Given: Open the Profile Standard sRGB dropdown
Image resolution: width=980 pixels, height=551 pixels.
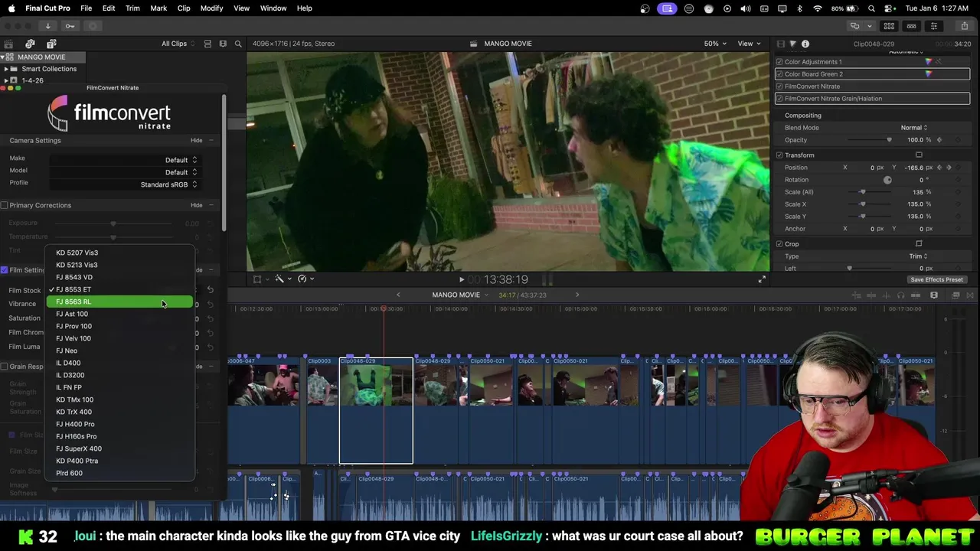Looking at the screenshot, I should click(124, 184).
